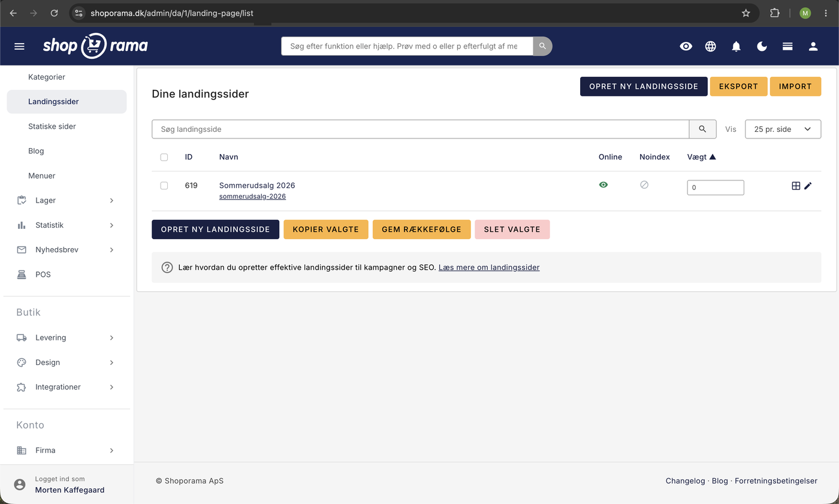Edit Sommerudsalg 2026 with pencil icon

(x=808, y=186)
